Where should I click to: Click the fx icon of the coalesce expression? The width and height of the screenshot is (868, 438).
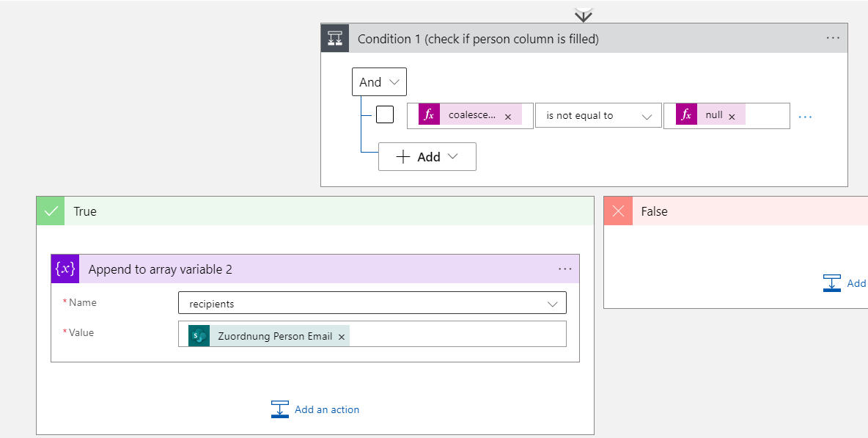tap(430, 115)
